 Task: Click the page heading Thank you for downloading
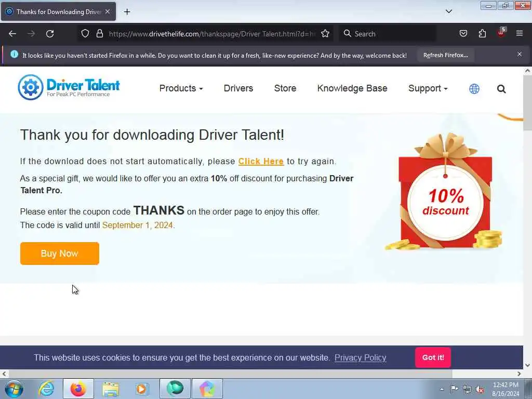pyautogui.click(x=152, y=135)
